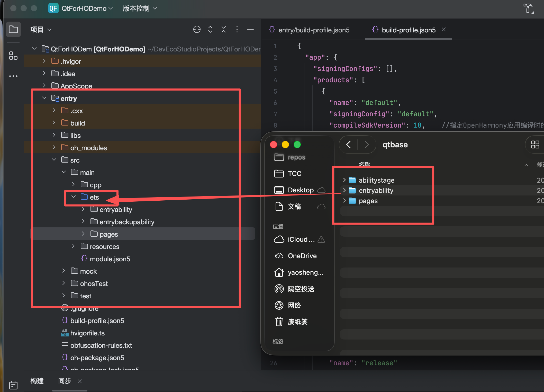The width and height of the screenshot is (544, 392).
Task: Expand abilitystage folder in Finder list
Action: coord(344,180)
